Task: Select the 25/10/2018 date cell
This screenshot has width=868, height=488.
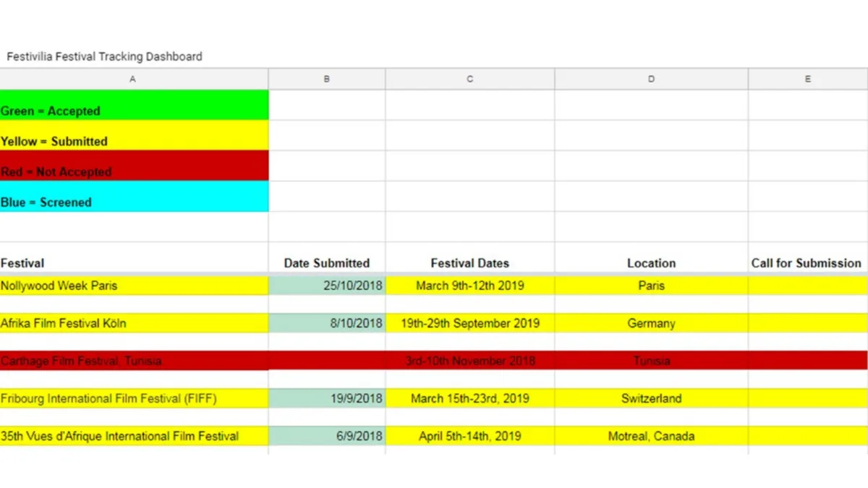Action: click(x=327, y=286)
